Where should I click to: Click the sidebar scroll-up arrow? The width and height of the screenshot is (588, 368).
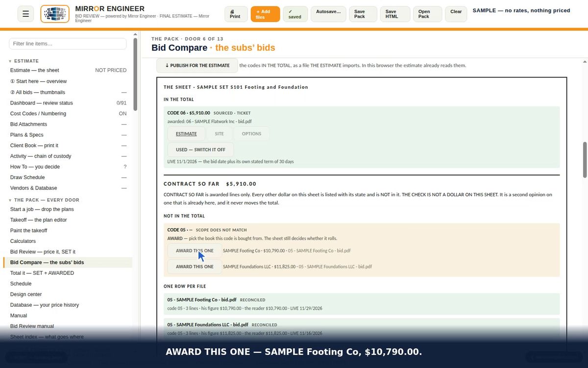(135, 34)
